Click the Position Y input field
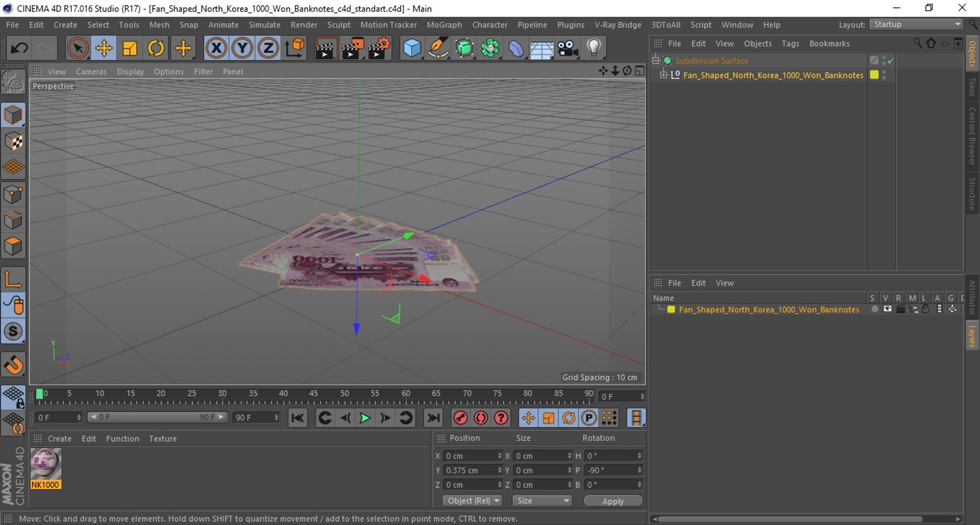980x525 pixels. (x=473, y=470)
